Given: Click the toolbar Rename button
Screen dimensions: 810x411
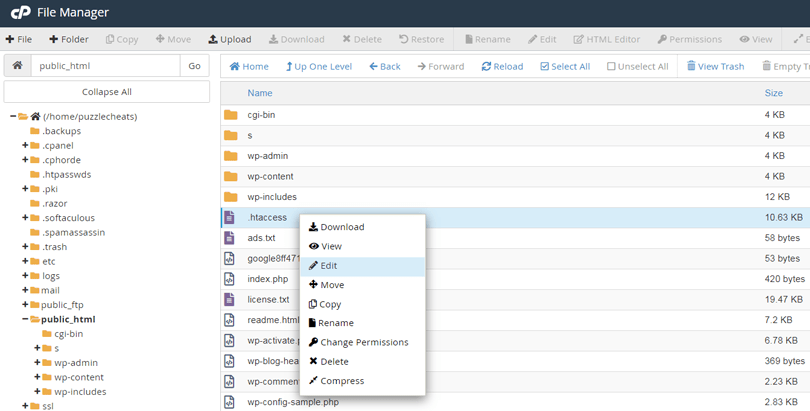Looking at the screenshot, I should [x=488, y=39].
